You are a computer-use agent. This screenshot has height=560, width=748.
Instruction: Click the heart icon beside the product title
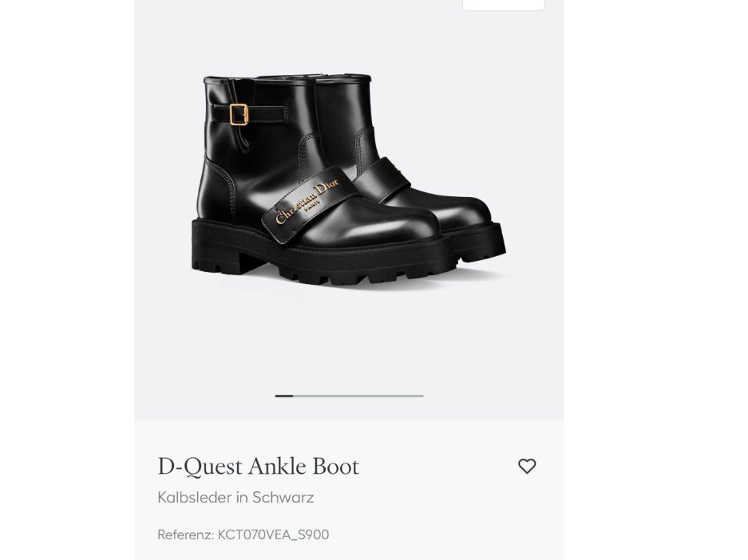(527, 466)
